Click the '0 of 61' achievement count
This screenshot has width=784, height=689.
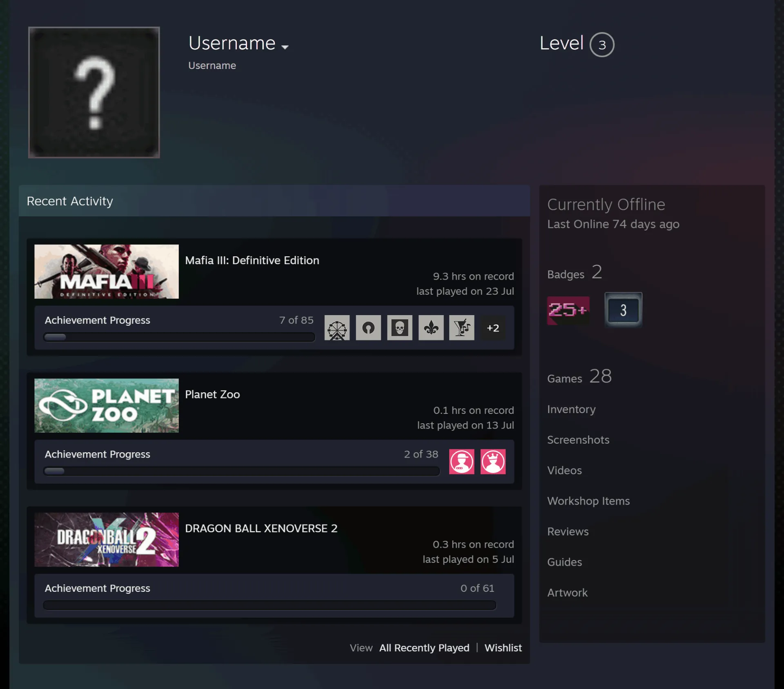(477, 588)
